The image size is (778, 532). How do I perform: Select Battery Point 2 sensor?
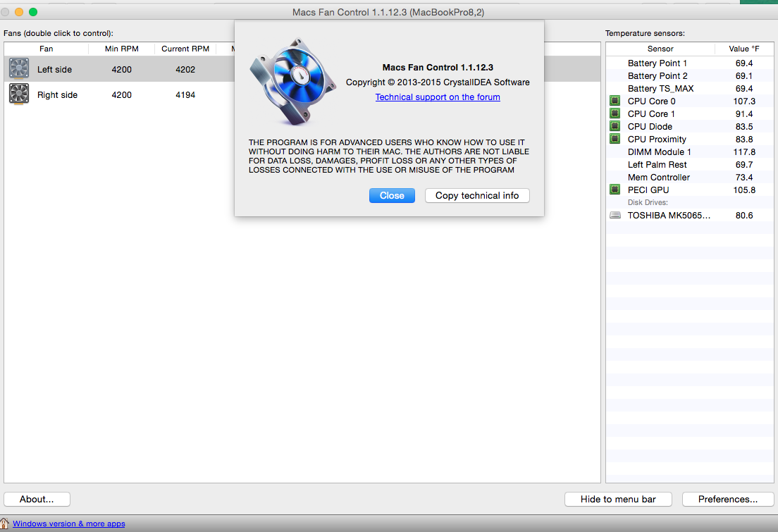click(657, 76)
